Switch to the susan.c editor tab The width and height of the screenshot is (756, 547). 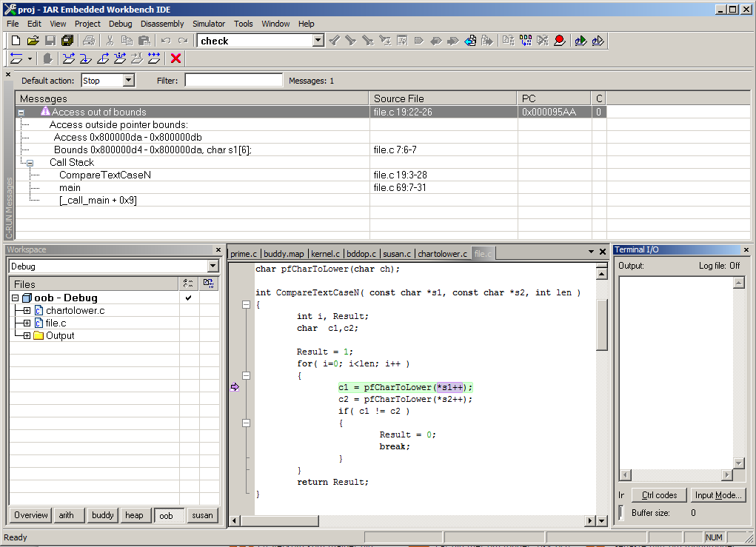397,253
